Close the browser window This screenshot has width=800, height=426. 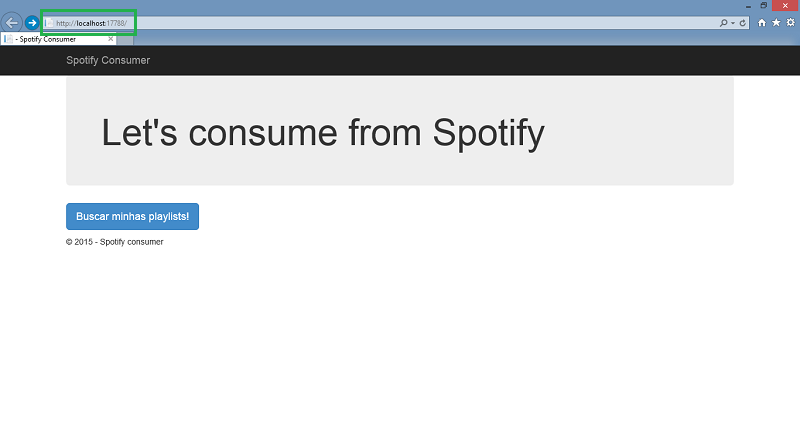click(785, 5)
